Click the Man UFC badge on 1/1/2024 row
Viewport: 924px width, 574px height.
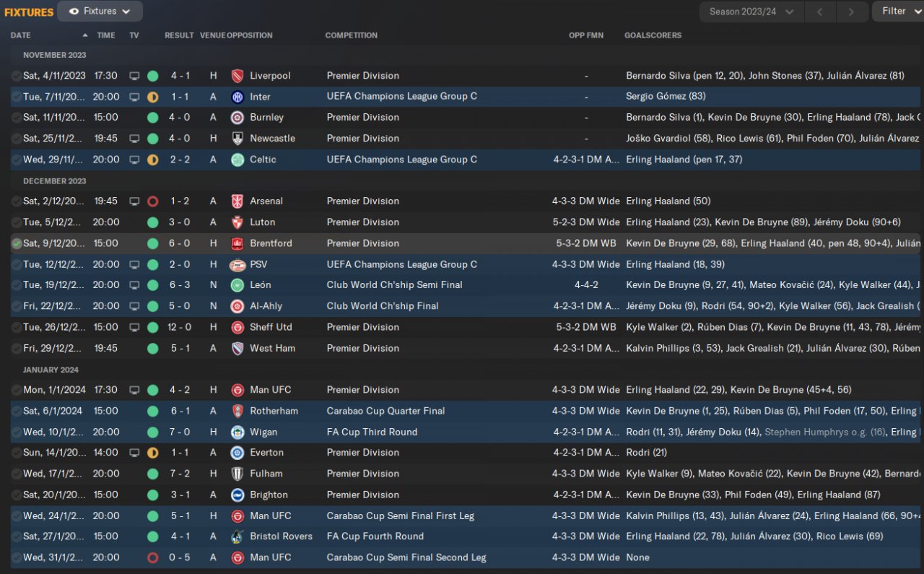[x=237, y=390]
